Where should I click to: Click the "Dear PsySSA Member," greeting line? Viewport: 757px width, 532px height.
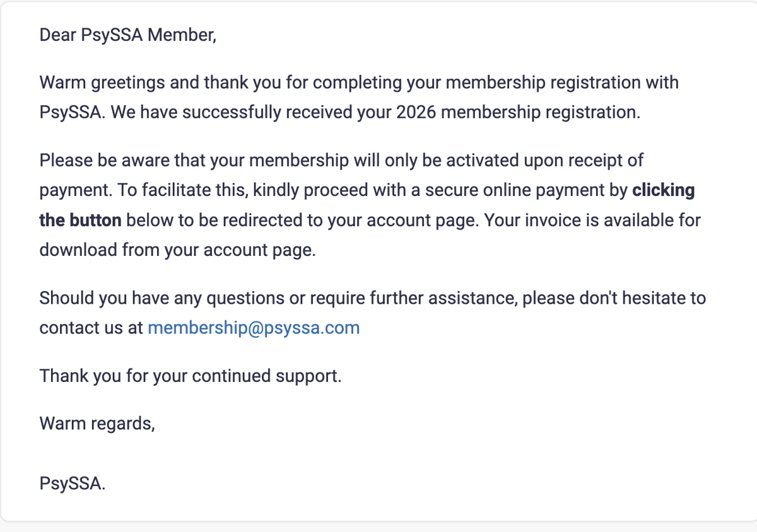click(128, 35)
